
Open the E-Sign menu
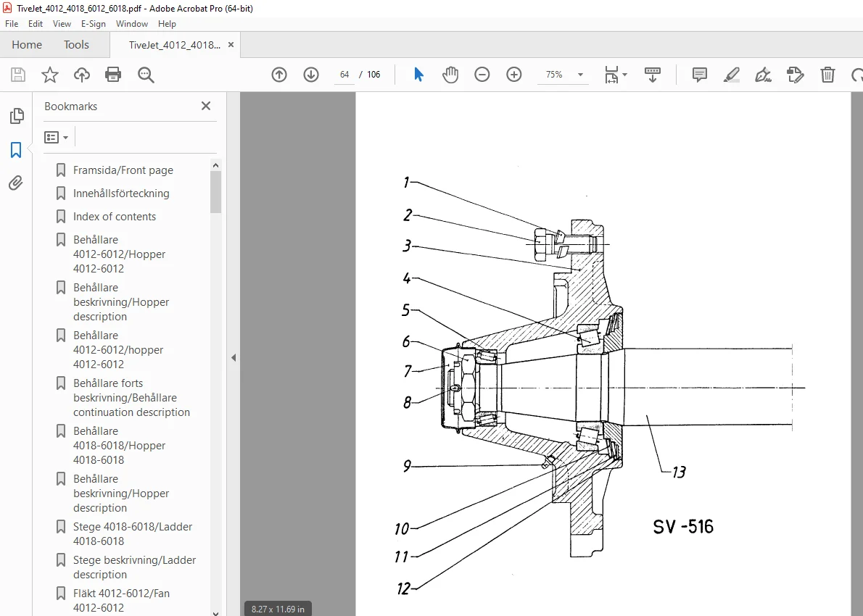93,24
